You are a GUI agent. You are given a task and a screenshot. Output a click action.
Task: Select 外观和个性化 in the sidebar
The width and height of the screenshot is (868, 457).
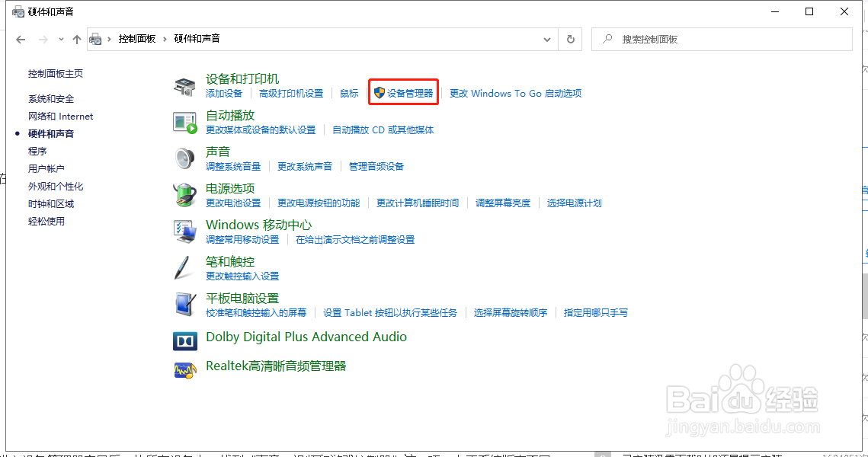tap(56, 187)
